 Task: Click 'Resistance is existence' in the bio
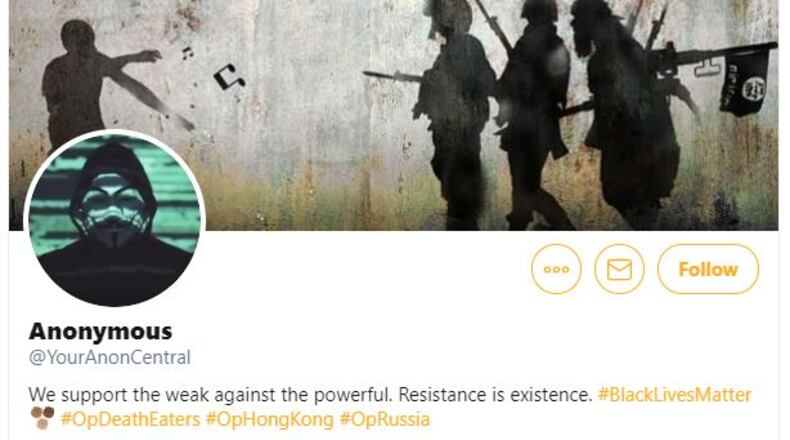[495, 395]
